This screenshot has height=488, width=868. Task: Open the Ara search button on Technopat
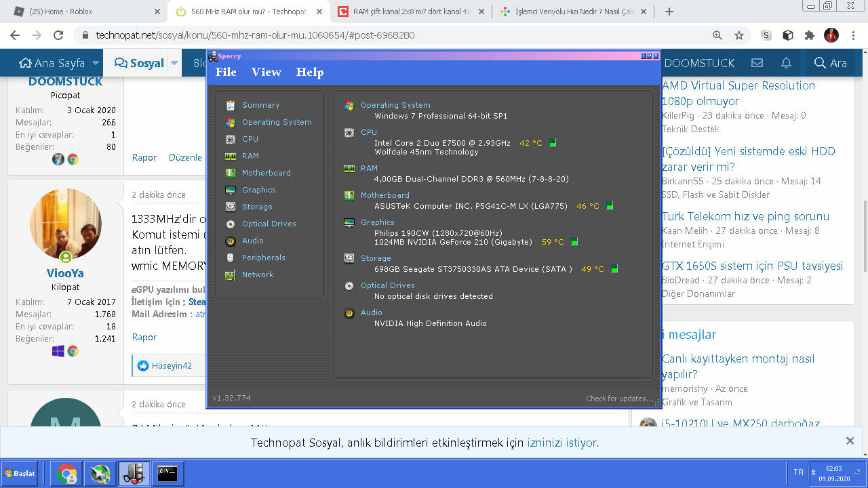pos(831,63)
